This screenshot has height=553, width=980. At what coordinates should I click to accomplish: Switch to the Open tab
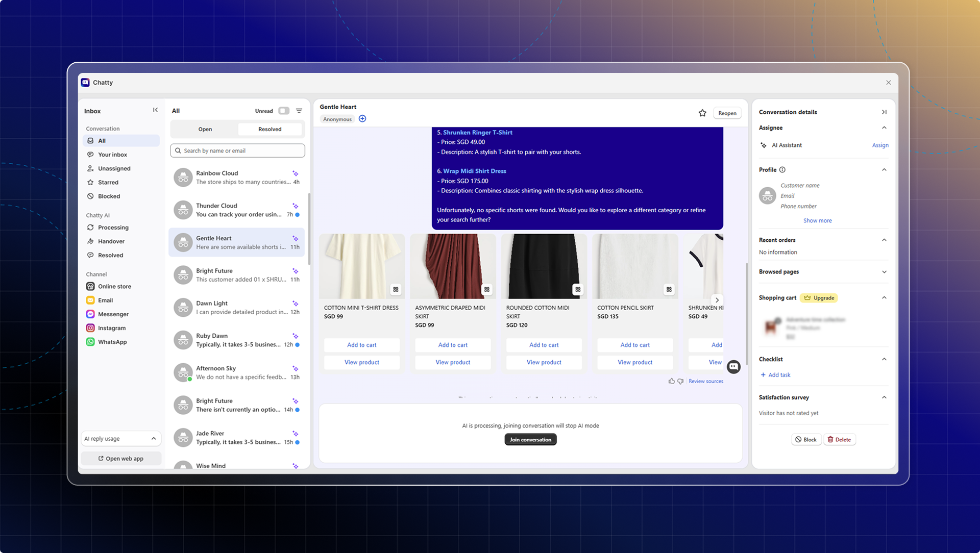click(x=205, y=129)
